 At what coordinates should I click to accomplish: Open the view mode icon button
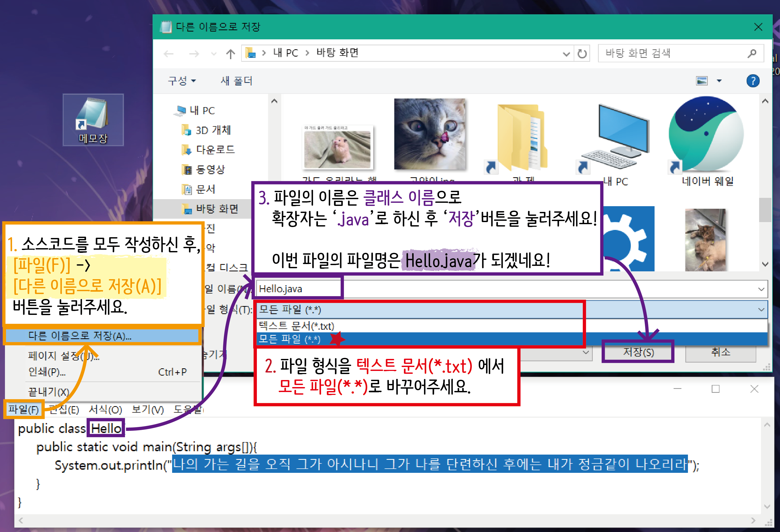click(x=702, y=81)
